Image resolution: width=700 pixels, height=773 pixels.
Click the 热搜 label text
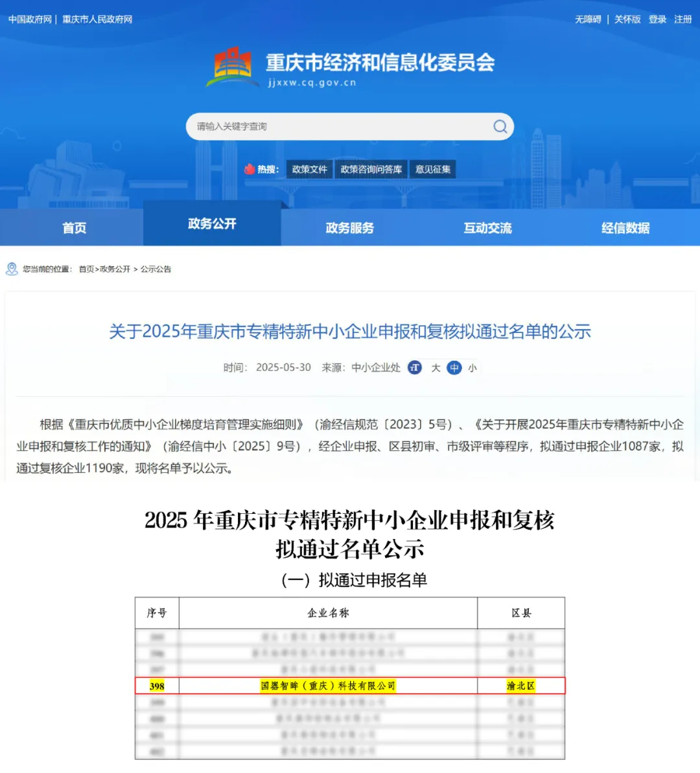pos(268,170)
